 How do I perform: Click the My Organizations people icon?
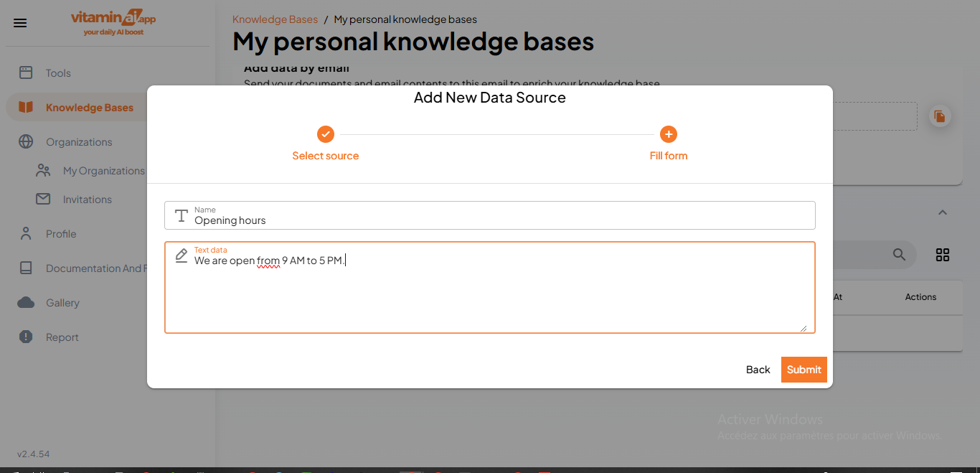43,170
